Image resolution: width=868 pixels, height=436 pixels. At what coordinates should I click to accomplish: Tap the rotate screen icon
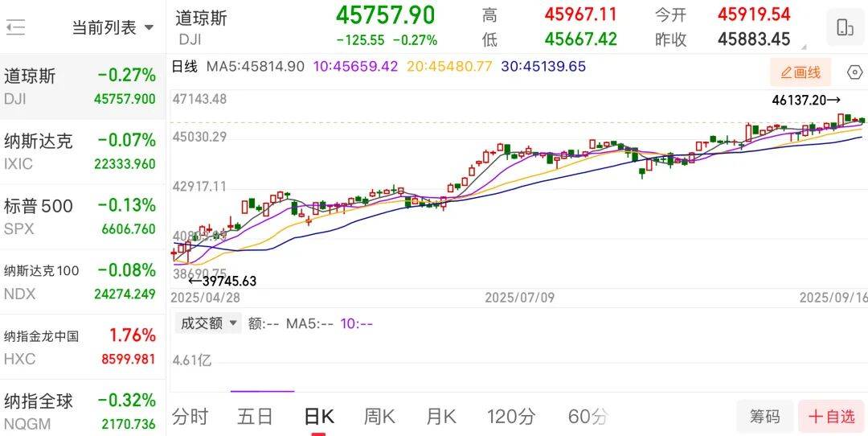pyautogui.click(x=845, y=27)
